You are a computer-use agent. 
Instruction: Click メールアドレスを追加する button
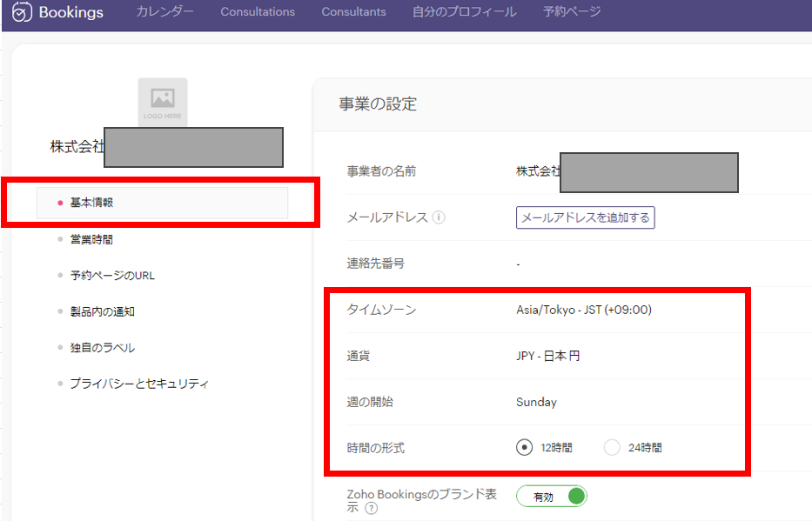[x=585, y=217]
